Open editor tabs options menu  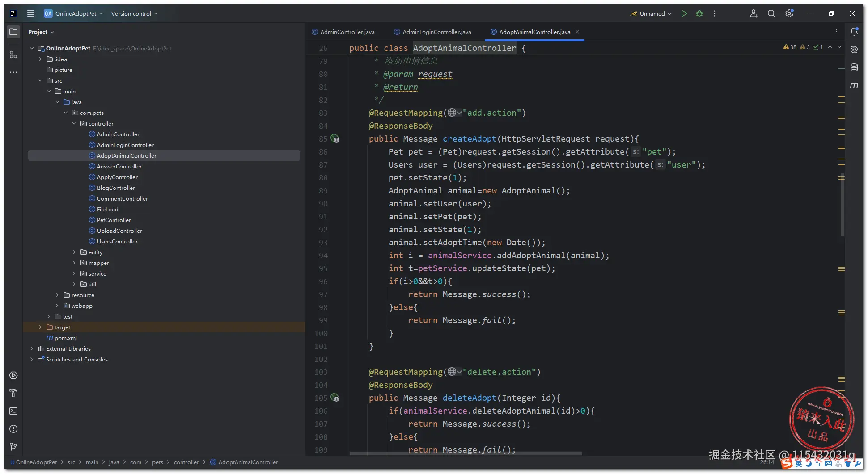pyautogui.click(x=836, y=32)
